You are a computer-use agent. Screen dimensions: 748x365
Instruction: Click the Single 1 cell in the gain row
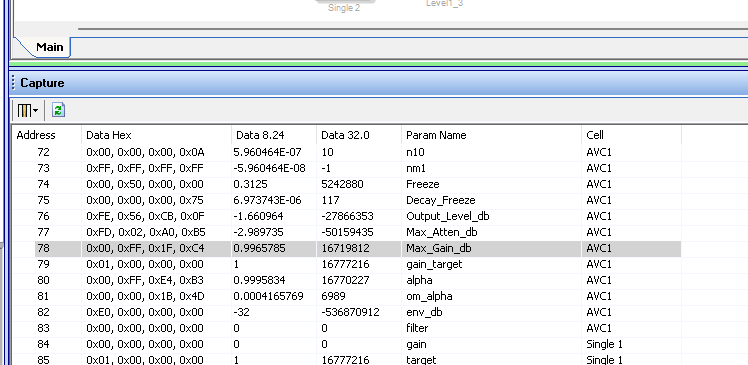pos(604,344)
